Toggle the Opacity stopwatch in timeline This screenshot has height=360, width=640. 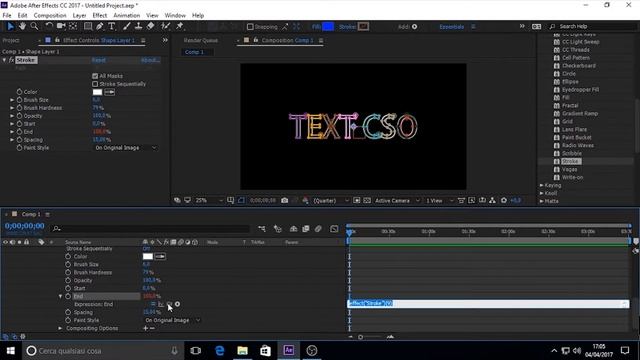(68, 280)
